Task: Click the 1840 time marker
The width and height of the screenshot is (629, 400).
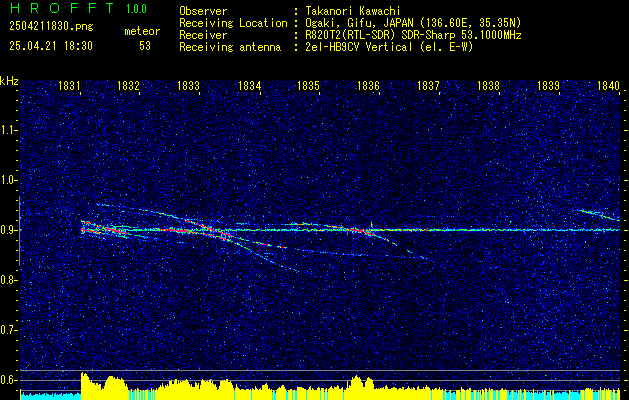Action: (x=608, y=86)
